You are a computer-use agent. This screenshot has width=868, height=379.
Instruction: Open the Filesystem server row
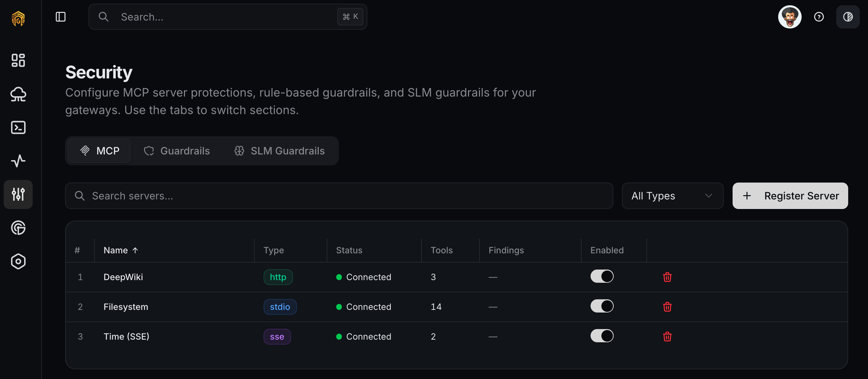456,307
